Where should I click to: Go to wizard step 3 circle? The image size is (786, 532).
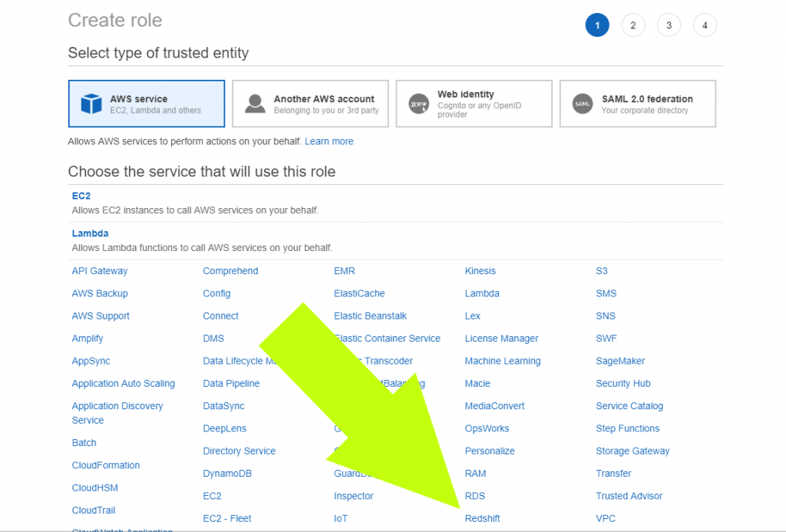point(669,25)
